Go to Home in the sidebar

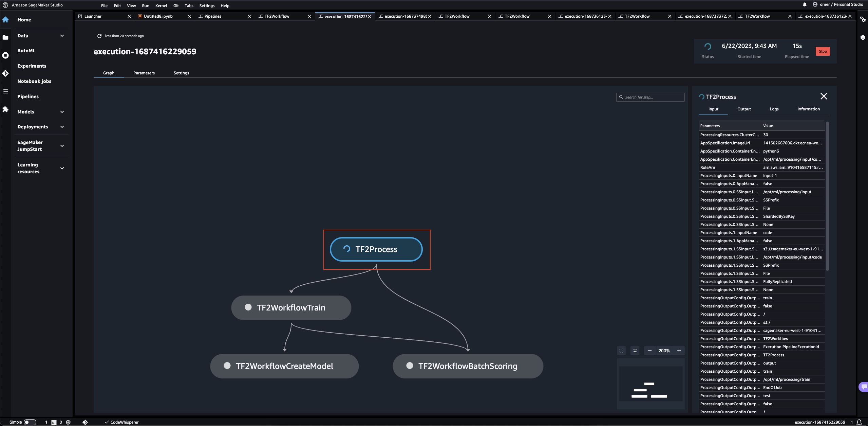click(x=24, y=20)
